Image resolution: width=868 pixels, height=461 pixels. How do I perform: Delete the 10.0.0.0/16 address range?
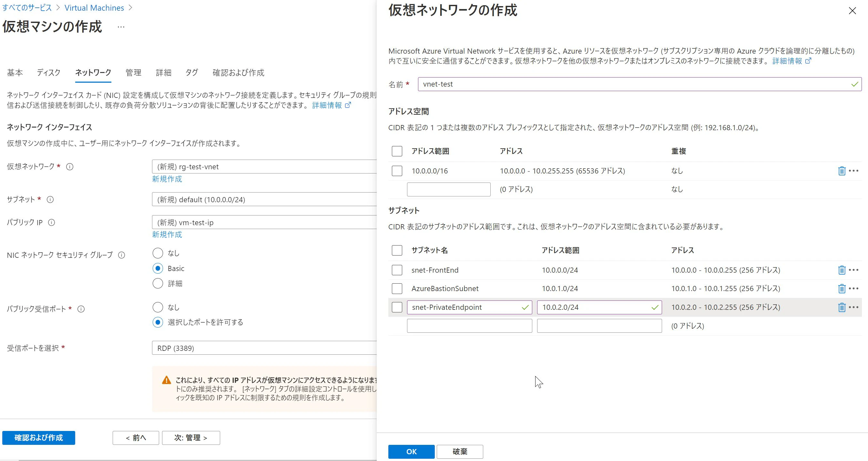click(x=842, y=171)
